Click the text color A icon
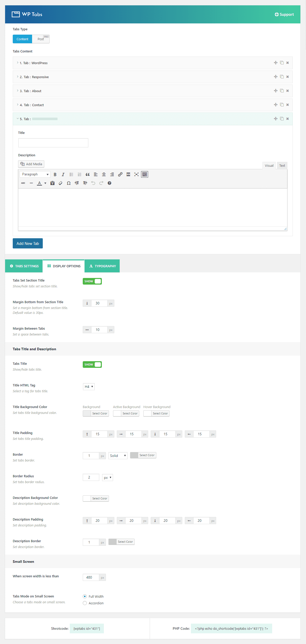 [x=39, y=183]
